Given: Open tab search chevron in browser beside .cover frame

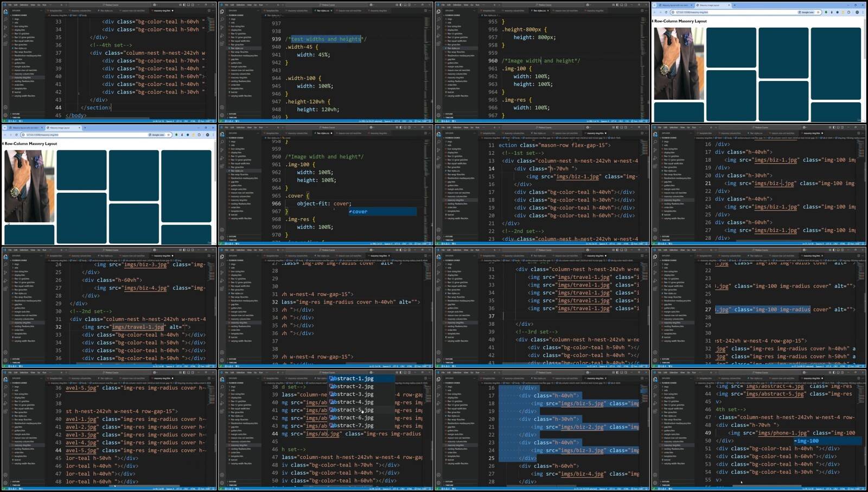Looking at the screenshot, I should pyautogui.click(x=5, y=128).
